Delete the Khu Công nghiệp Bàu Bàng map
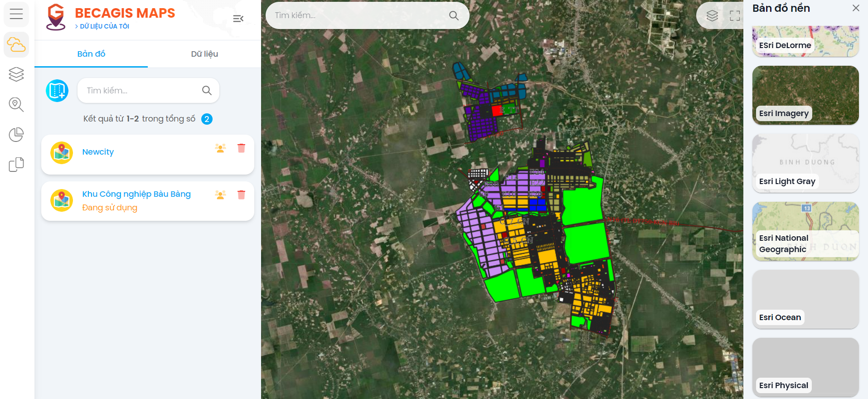Image resolution: width=868 pixels, height=399 pixels. [x=241, y=195]
